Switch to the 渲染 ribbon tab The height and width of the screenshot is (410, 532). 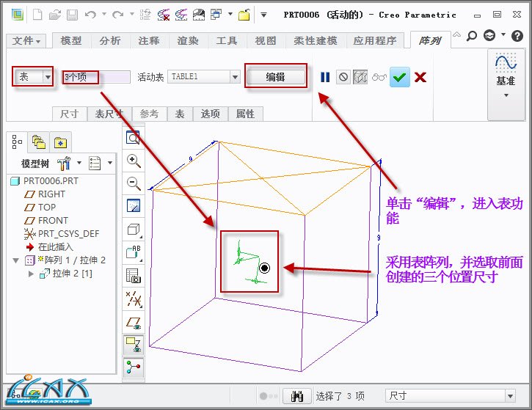(x=188, y=40)
